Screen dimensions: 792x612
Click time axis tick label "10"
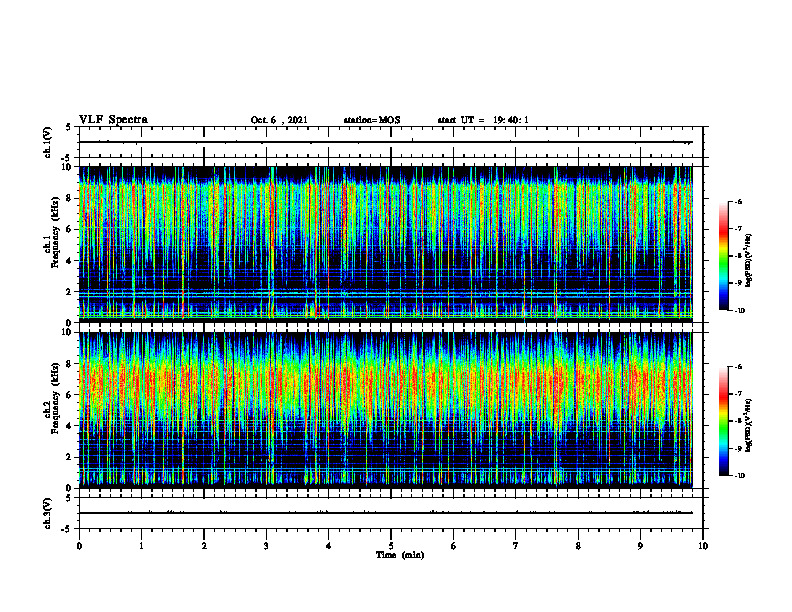click(x=703, y=546)
